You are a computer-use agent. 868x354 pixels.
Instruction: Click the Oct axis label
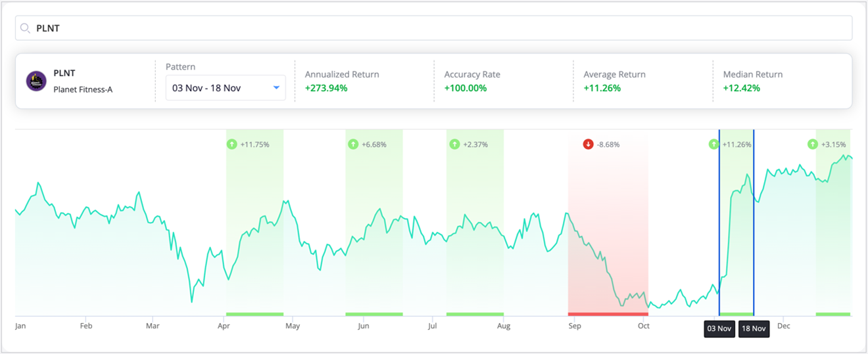coord(643,326)
